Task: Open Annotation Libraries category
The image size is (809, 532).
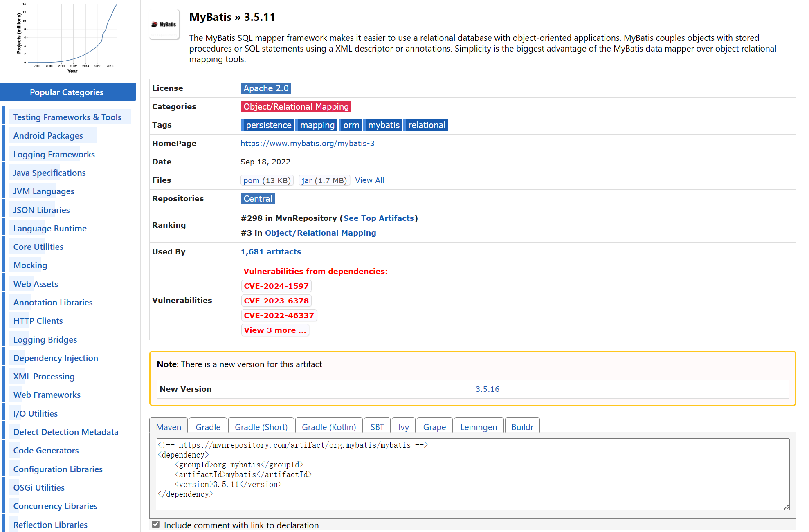Action: [x=53, y=303]
